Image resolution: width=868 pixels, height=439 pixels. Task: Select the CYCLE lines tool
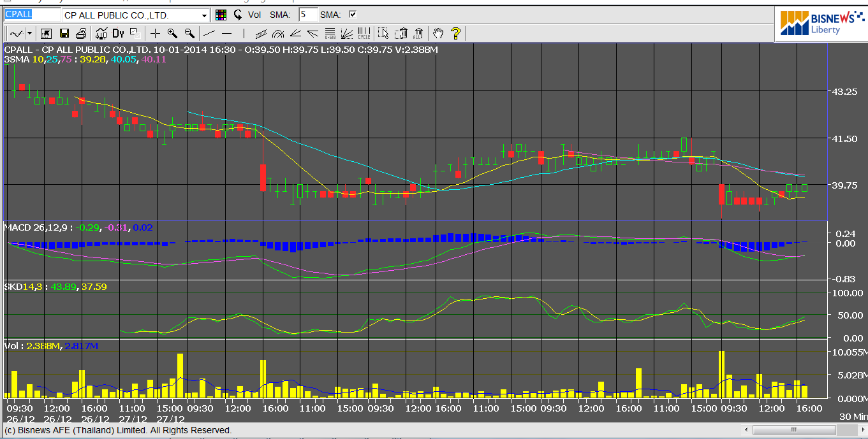tap(364, 33)
